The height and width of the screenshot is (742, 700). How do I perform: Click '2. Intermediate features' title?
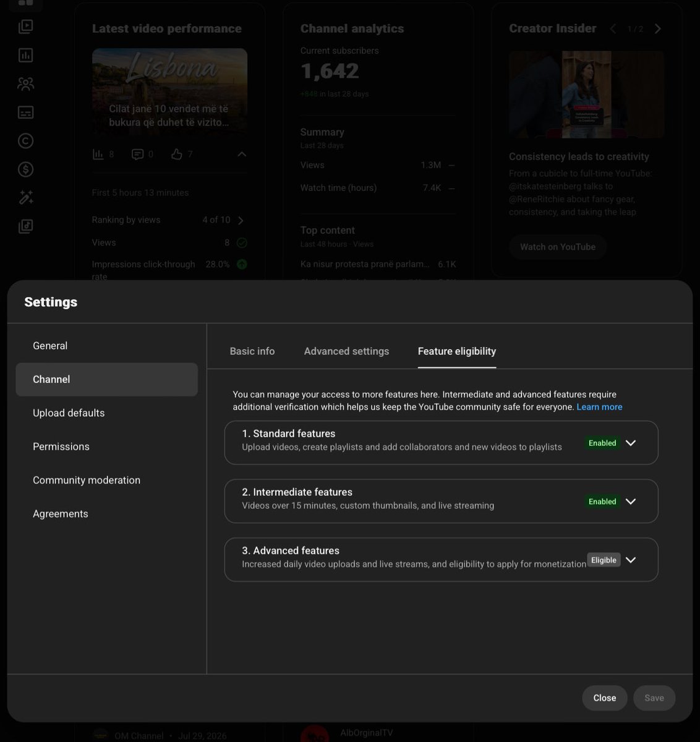[x=297, y=492]
